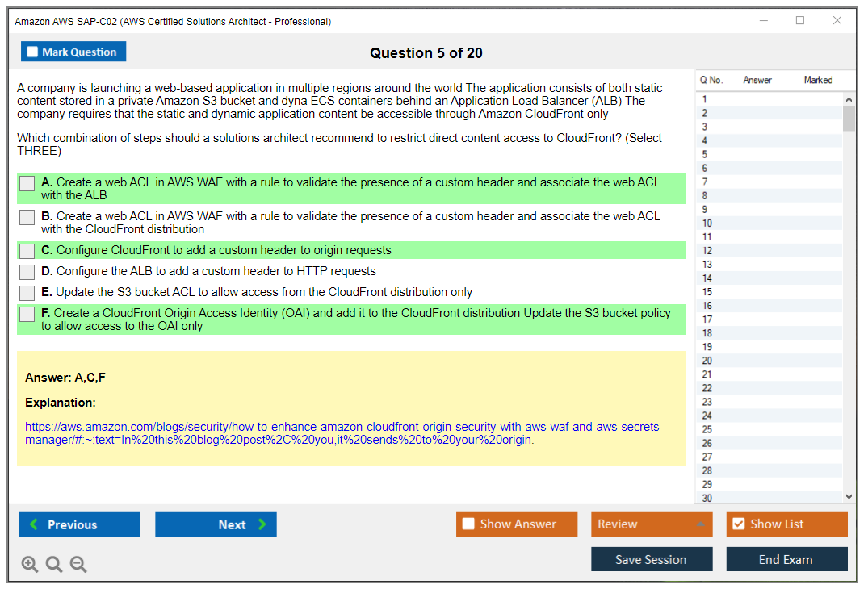868x593 pixels.
Task: Click the zoom out magnifier icon
Action: click(x=78, y=565)
